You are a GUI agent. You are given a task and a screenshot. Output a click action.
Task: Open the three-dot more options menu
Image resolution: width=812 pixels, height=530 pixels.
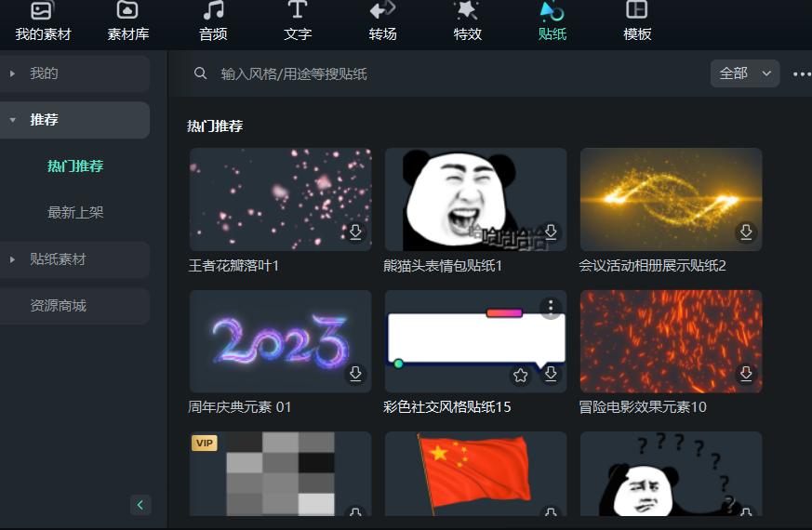coord(802,74)
